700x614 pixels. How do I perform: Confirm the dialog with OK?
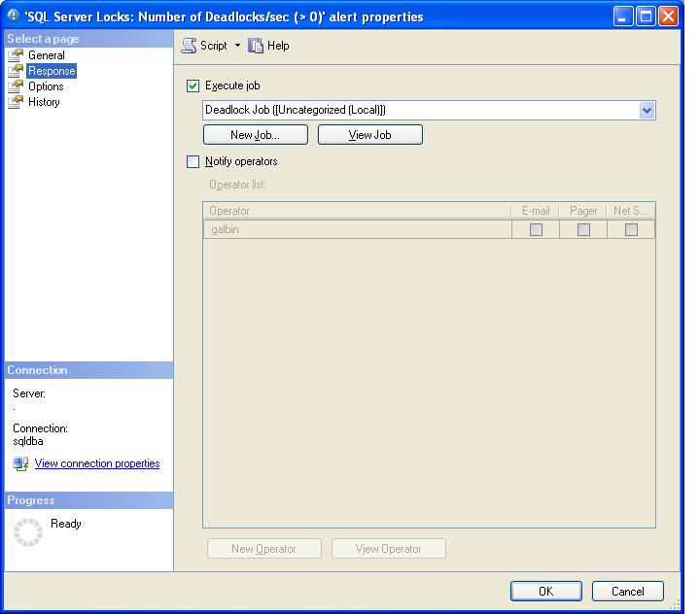click(546, 592)
